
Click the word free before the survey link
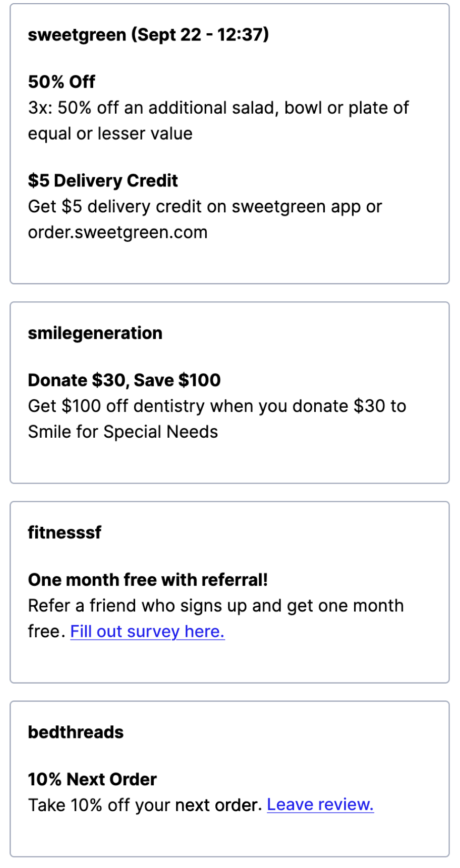coord(46,632)
